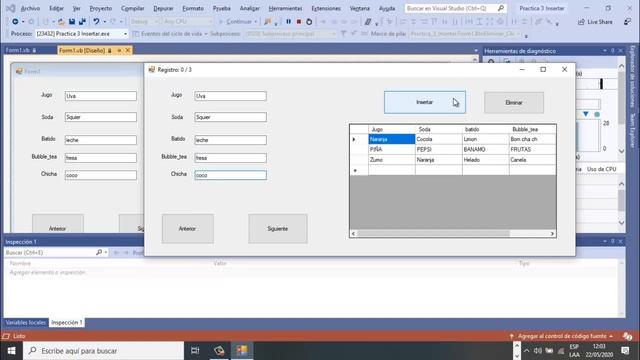
Task: Show hidden system tray icons
Action: click(527, 351)
